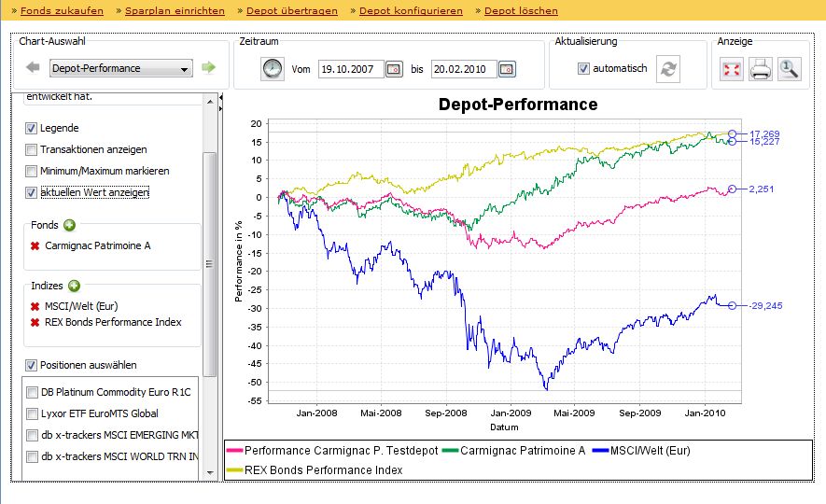Open the Depot konfigurieren link

coord(411,11)
